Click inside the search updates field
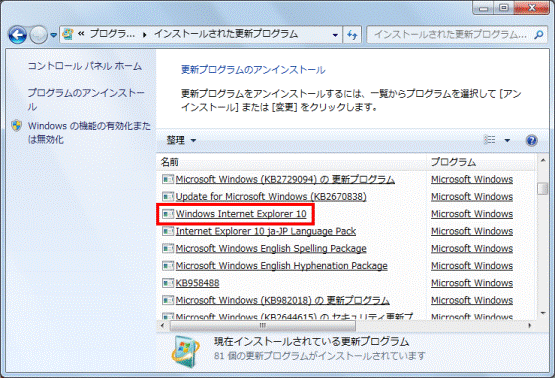This screenshot has height=378, width=555. pos(450,35)
